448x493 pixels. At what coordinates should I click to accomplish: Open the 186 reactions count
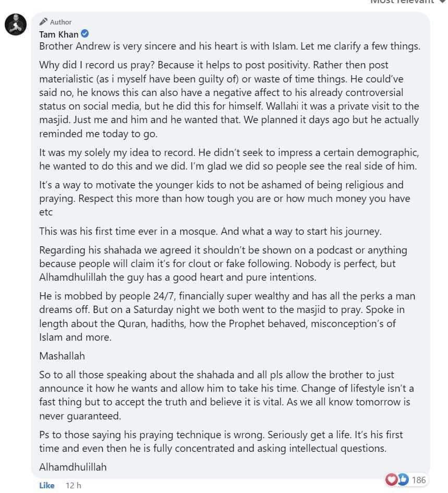[x=419, y=480]
